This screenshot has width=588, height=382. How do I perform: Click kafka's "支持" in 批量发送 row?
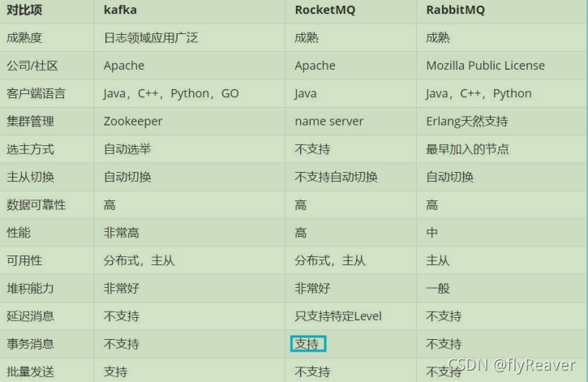(x=115, y=372)
